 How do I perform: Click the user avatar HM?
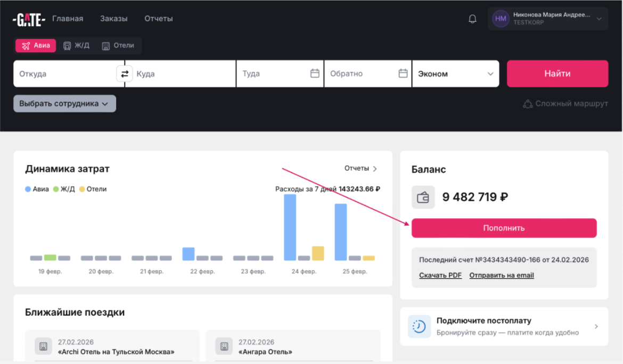coord(501,19)
